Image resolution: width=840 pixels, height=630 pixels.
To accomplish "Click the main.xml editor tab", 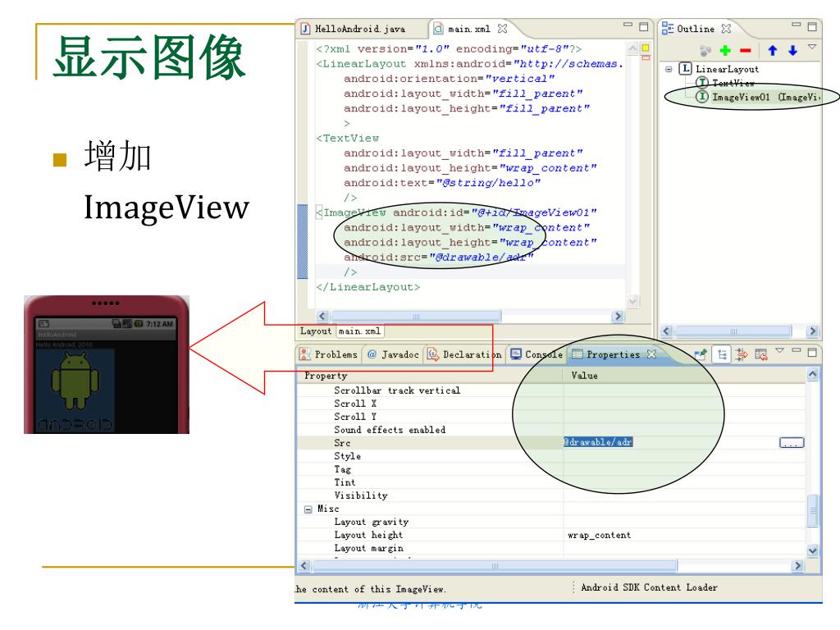I will 468,29.
